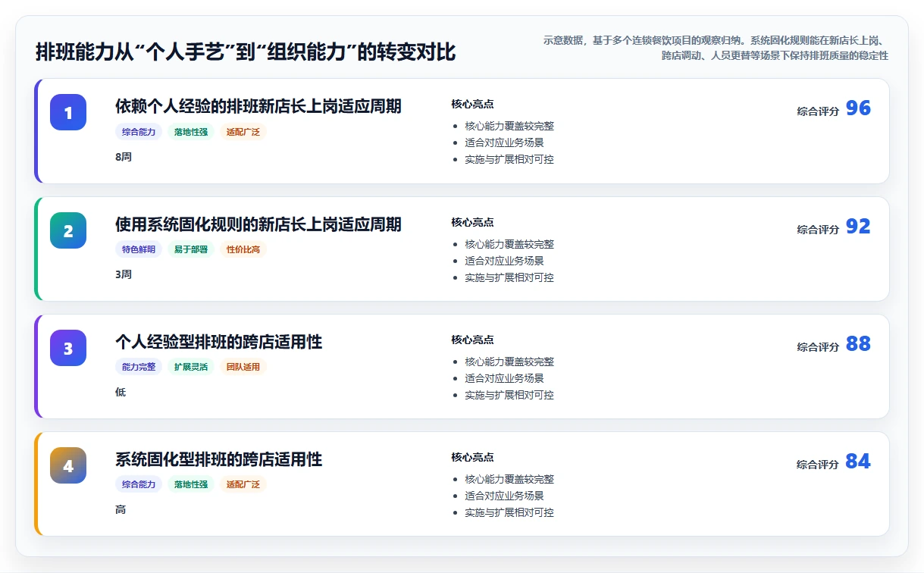Click 核心能力覆盖较完整 bullet in card 3
The height and width of the screenshot is (573, 924).
click(x=509, y=362)
